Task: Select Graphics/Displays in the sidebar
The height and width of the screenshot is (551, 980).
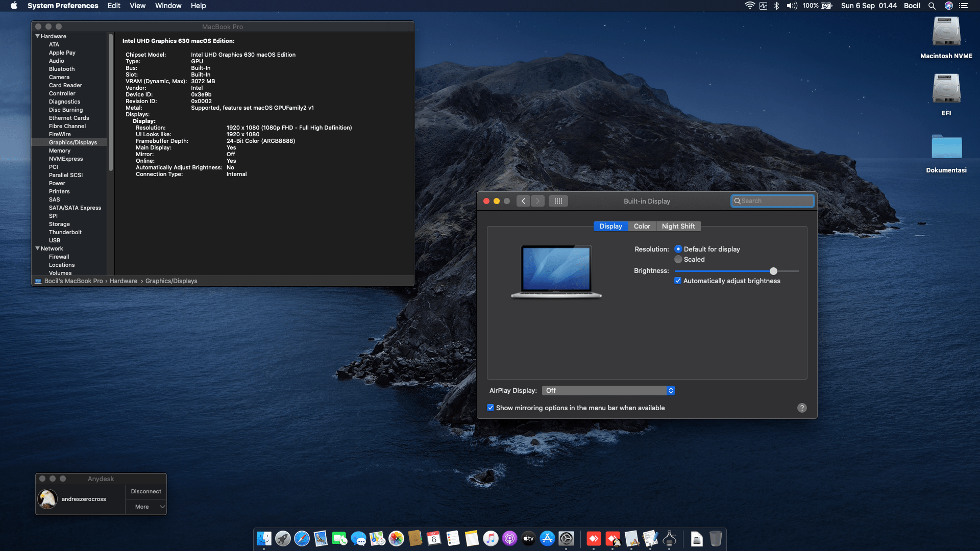Action: click(x=73, y=142)
